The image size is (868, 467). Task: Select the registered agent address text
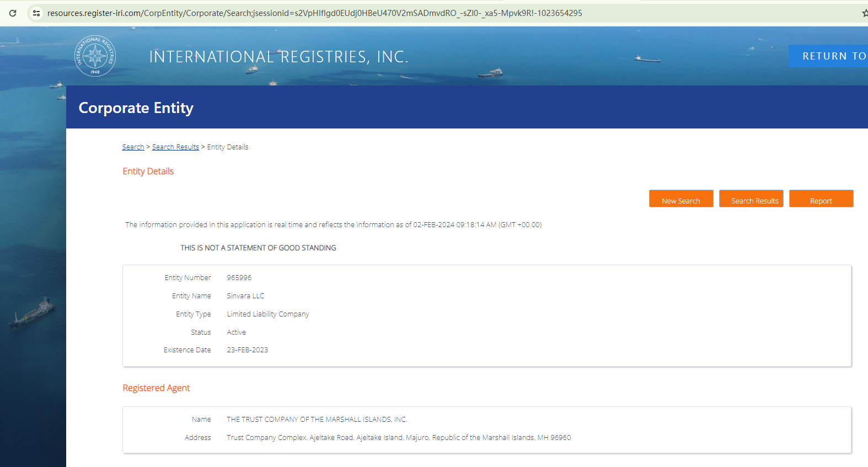click(x=399, y=438)
